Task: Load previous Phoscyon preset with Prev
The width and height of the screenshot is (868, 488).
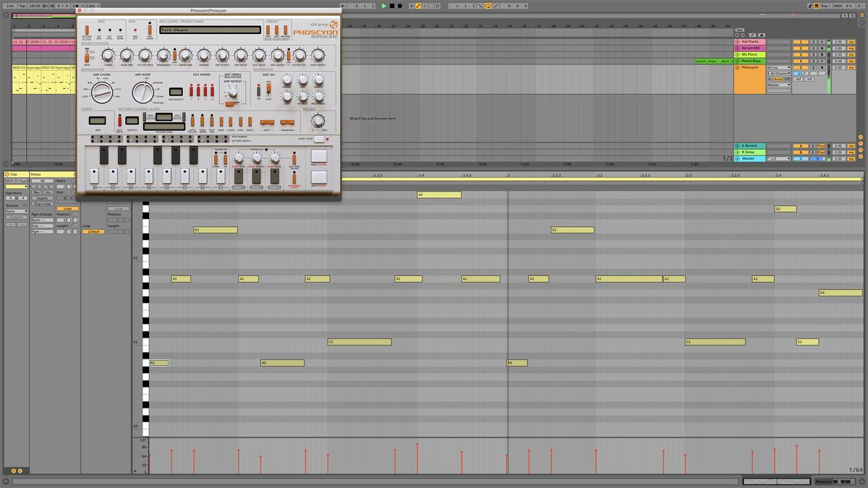Action: [268, 29]
